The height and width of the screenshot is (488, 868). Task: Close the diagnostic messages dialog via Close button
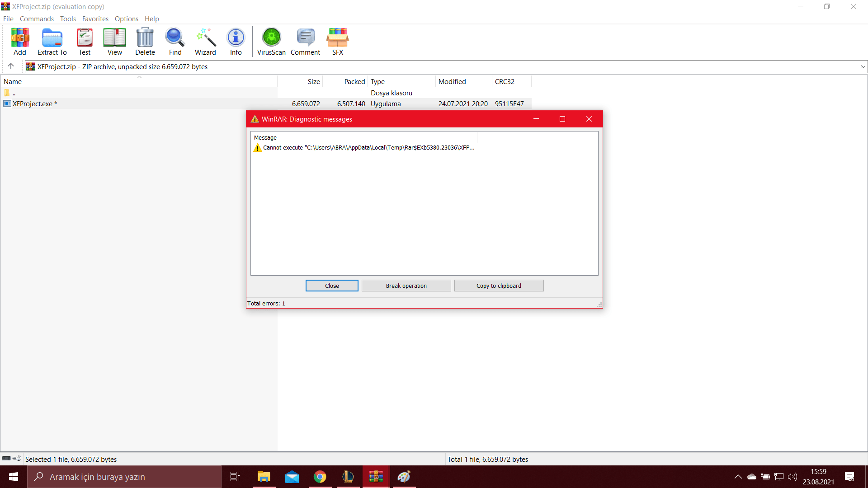pyautogui.click(x=332, y=286)
